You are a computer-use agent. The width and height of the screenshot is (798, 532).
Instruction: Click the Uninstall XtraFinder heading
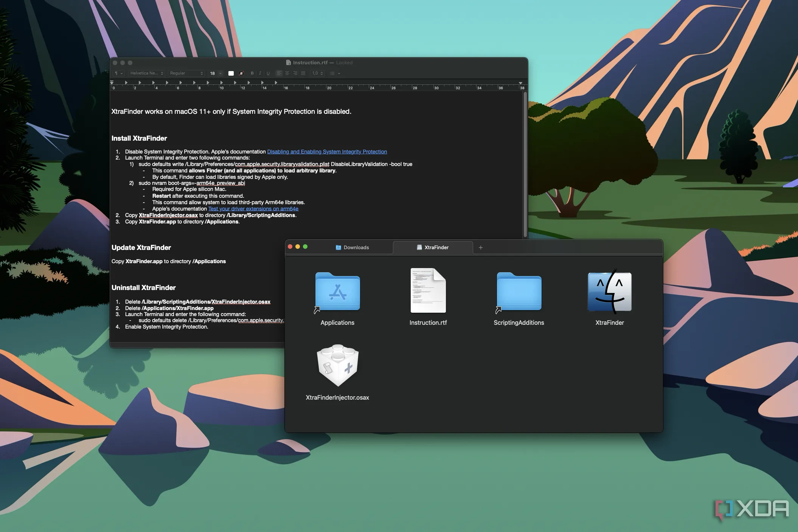pyautogui.click(x=143, y=288)
